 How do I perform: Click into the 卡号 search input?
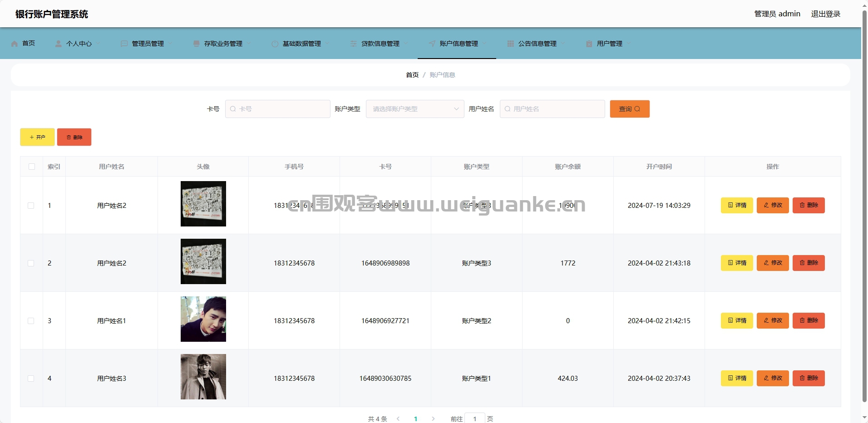278,109
